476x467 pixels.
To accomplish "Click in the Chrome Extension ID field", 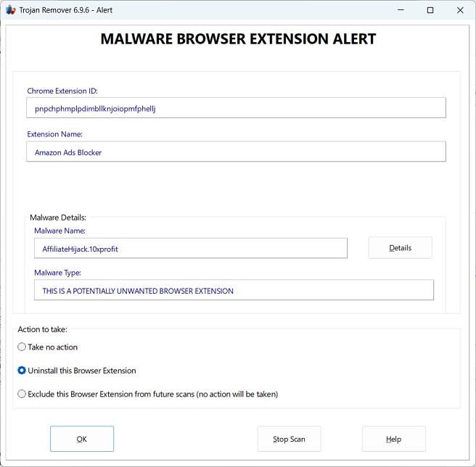I will 236,108.
